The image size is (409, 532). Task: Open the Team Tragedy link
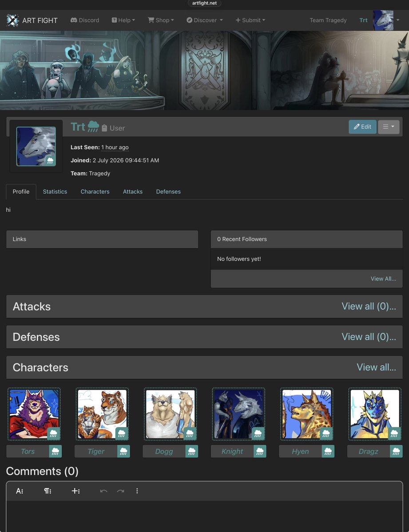pyautogui.click(x=328, y=20)
